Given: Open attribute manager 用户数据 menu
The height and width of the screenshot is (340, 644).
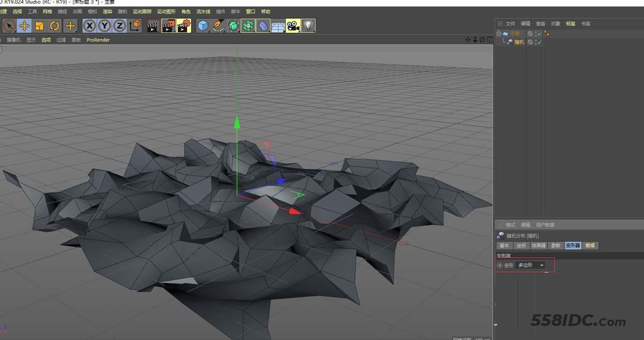Looking at the screenshot, I should (x=545, y=225).
